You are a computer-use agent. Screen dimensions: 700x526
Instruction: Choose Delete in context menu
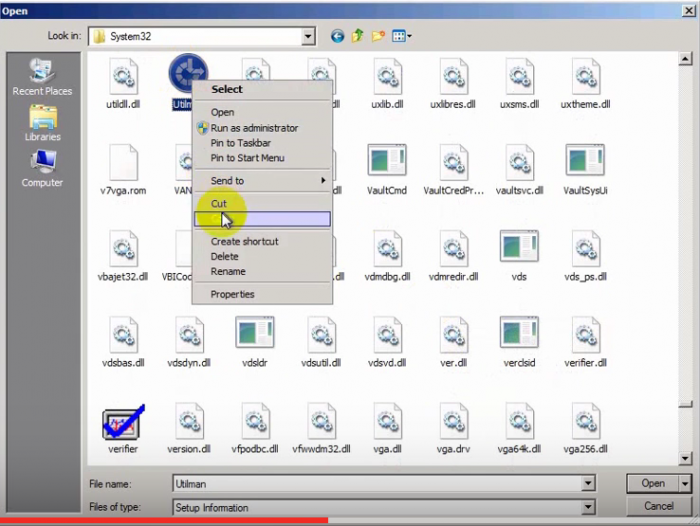point(262,257)
